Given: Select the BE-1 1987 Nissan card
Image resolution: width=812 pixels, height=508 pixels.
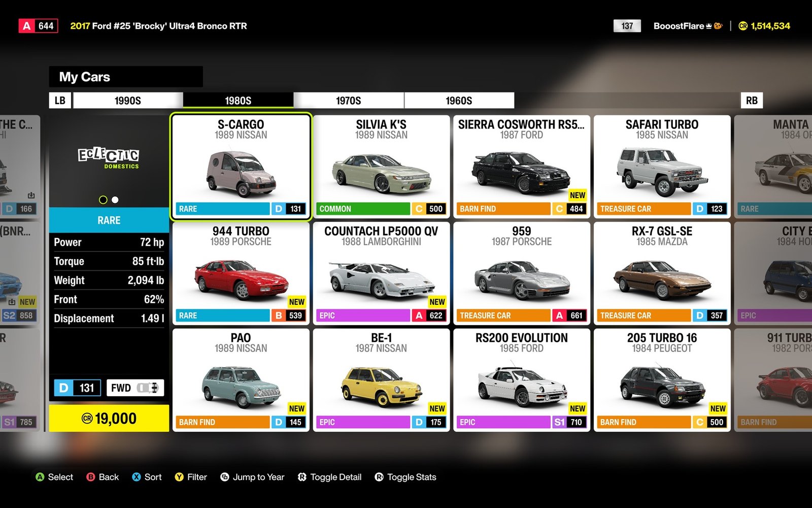Looking at the screenshot, I should coord(382,380).
